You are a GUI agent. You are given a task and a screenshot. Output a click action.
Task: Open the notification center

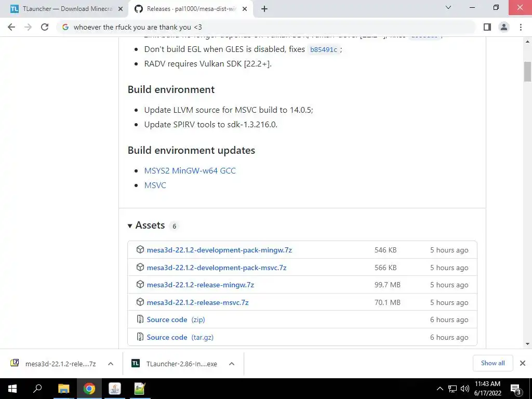pyautogui.click(x=516, y=389)
